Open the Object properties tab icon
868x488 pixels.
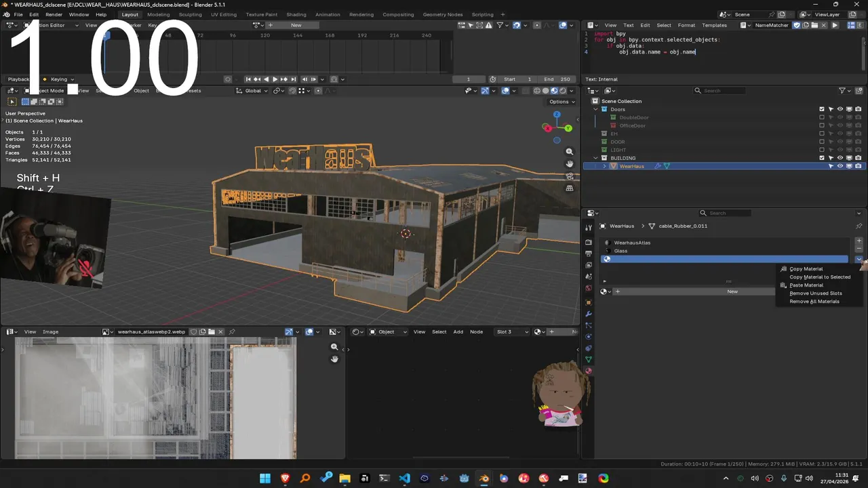click(589, 302)
